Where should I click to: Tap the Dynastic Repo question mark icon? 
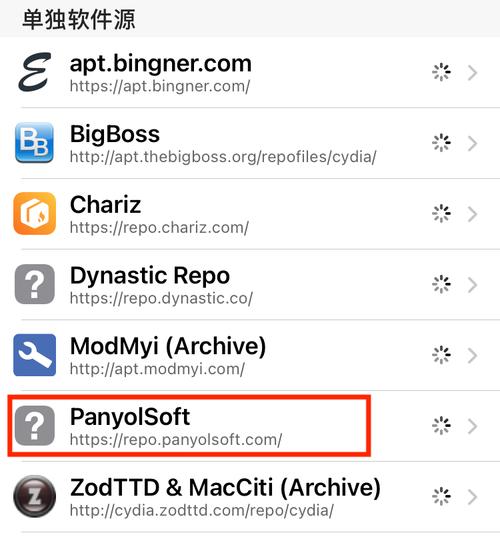35,284
